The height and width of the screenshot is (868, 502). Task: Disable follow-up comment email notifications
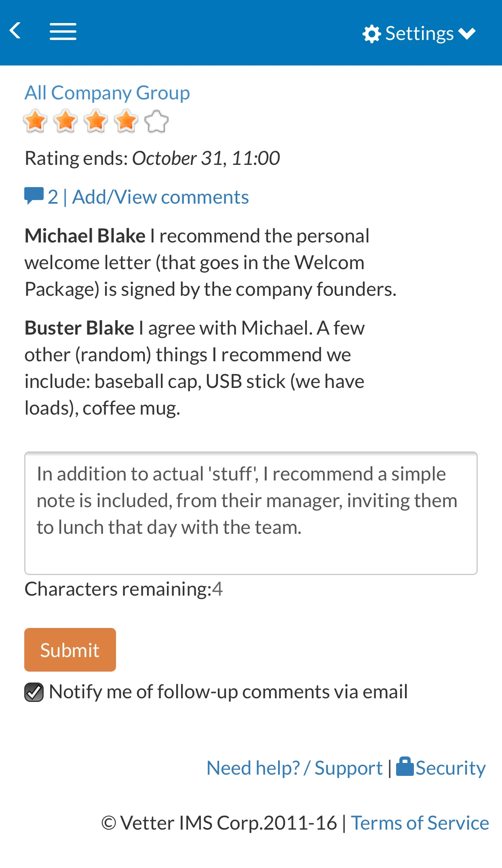(x=34, y=692)
